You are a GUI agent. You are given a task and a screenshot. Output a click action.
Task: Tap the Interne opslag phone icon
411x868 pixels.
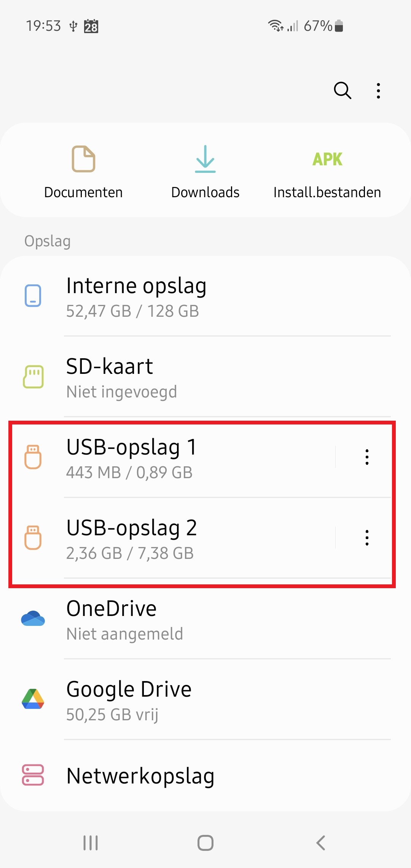click(x=33, y=296)
